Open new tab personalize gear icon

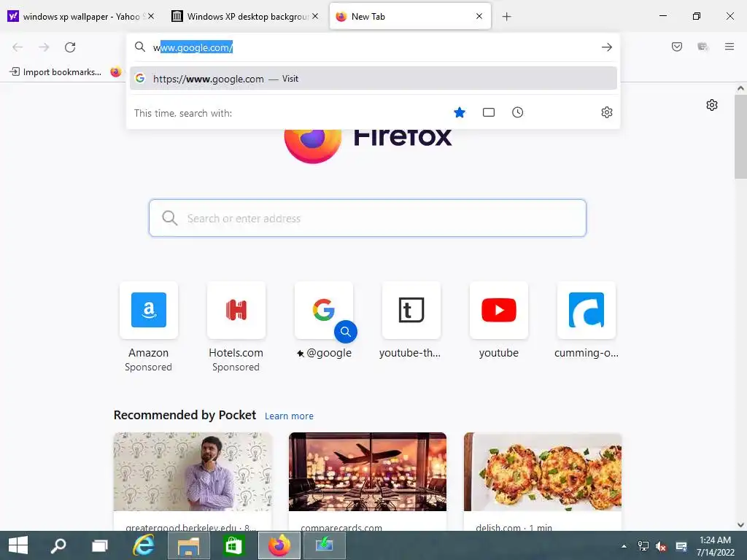[712, 105]
